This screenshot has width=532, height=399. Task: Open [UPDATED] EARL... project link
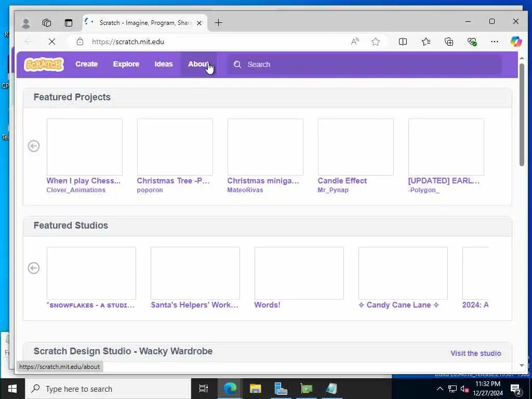click(444, 181)
